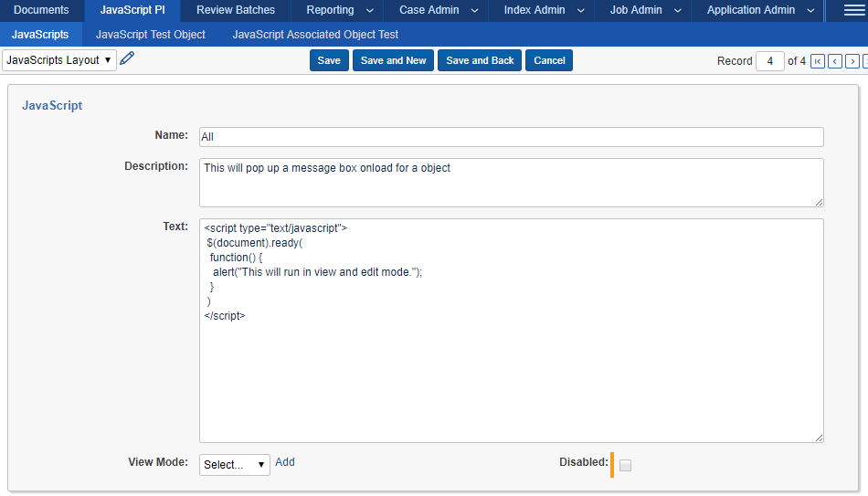The width and height of the screenshot is (868, 496).
Task: Expand the Reporting menu chevron
Action: 370,11
